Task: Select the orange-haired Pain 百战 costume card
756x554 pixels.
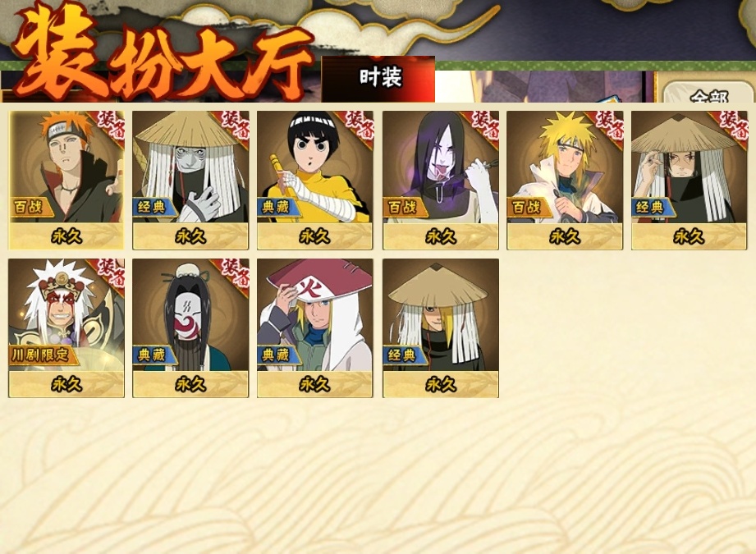Action: pos(66,181)
